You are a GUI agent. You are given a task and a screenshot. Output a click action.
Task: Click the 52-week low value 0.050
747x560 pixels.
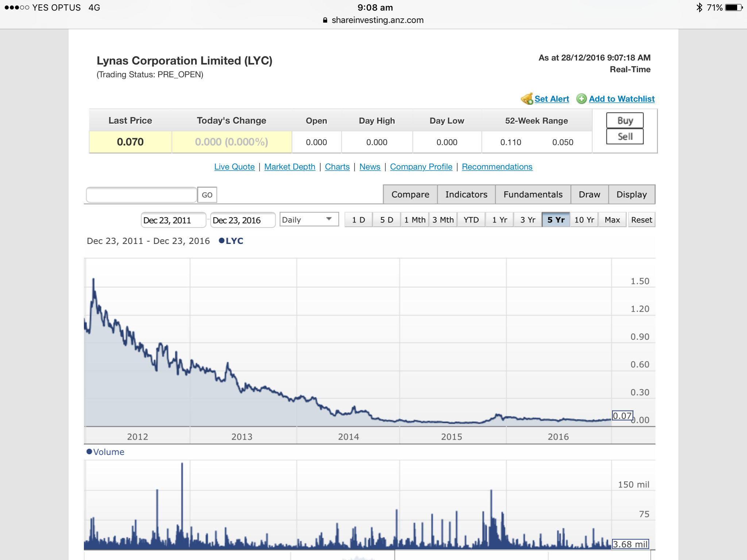[x=563, y=142]
